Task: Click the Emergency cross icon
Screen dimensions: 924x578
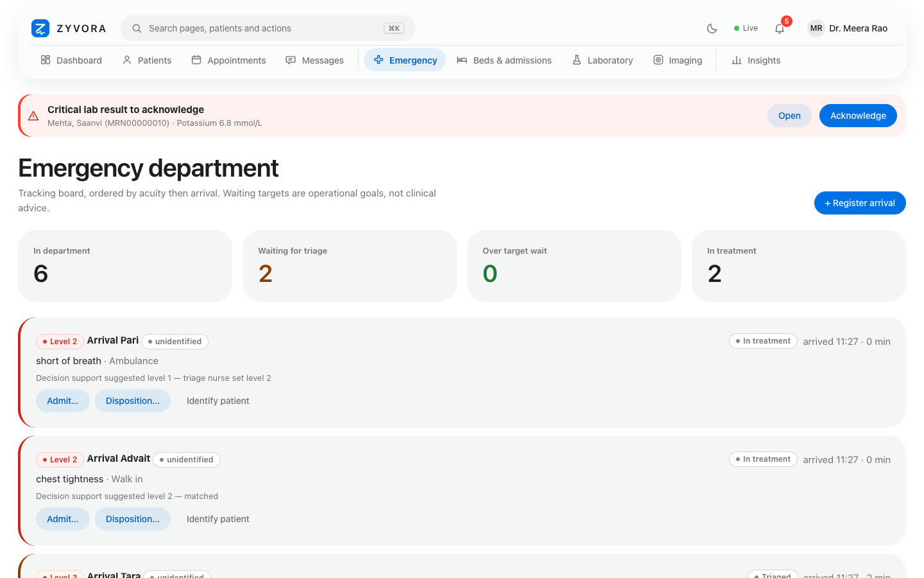Action: pos(379,60)
